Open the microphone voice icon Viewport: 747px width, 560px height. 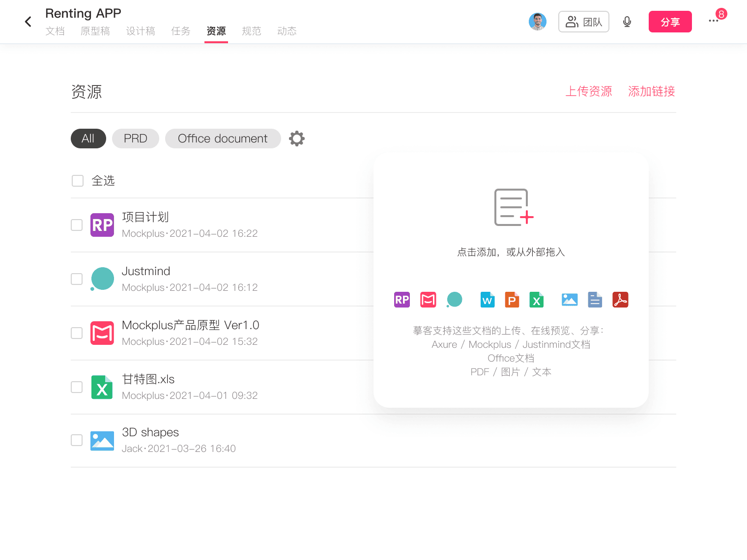point(627,22)
